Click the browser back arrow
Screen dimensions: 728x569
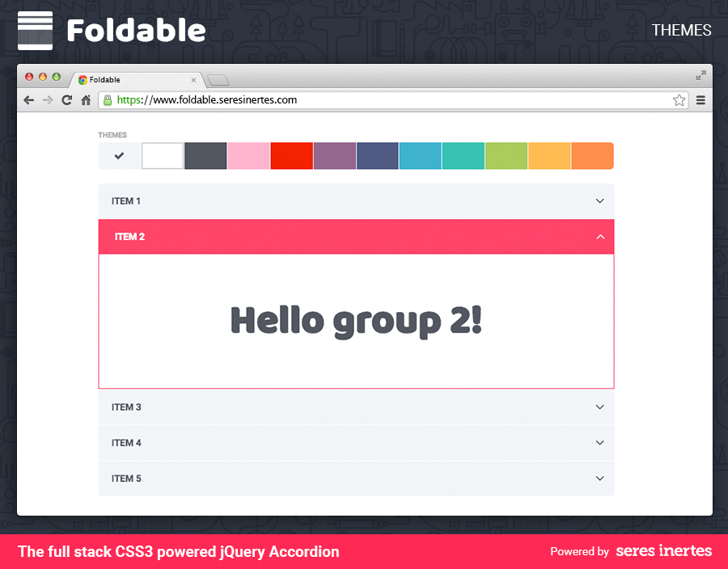tap(29, 100)
